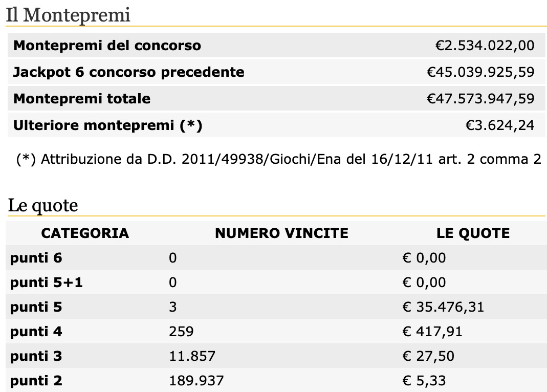Click the €3.624,24 value

500,125
